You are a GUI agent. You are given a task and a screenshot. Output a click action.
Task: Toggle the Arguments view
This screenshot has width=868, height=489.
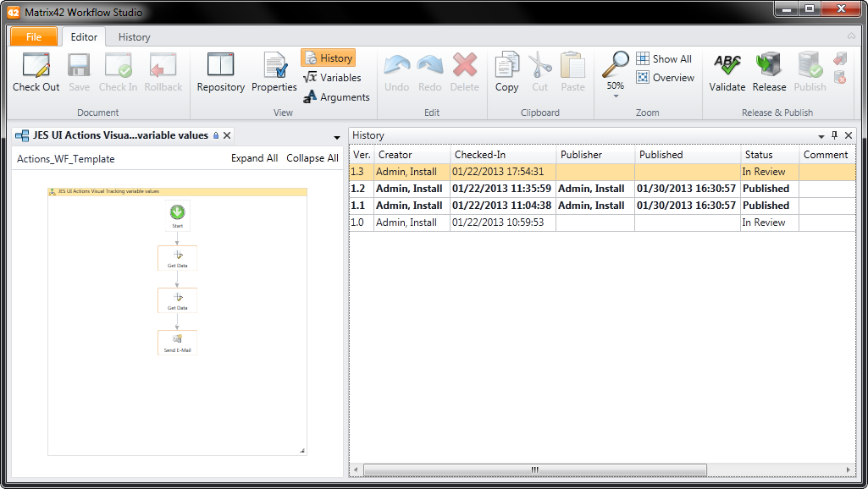coord(336,96)
